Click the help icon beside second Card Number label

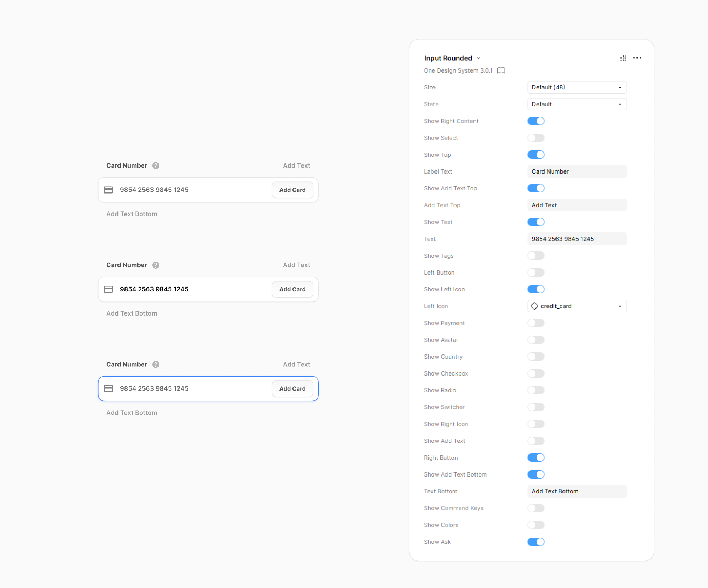point(156,265)
